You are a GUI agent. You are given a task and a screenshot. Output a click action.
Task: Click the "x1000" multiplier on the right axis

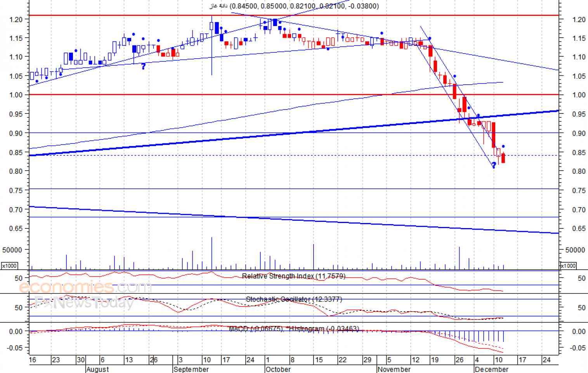tap(568, 266)
